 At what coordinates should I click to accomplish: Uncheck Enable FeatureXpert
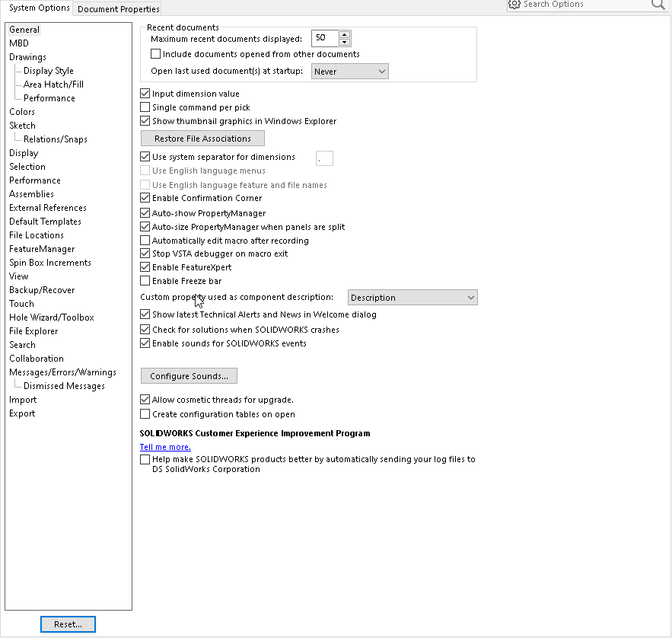point(145,267)
